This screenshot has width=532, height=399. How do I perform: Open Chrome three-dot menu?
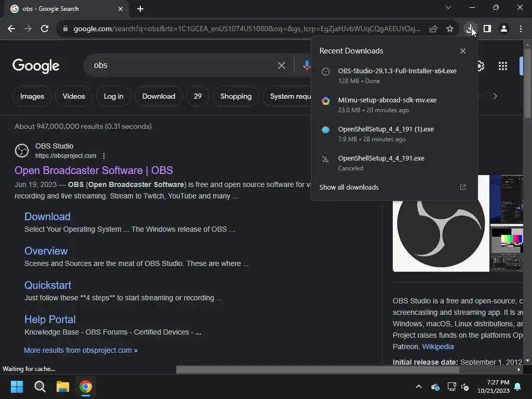point(521,29)
